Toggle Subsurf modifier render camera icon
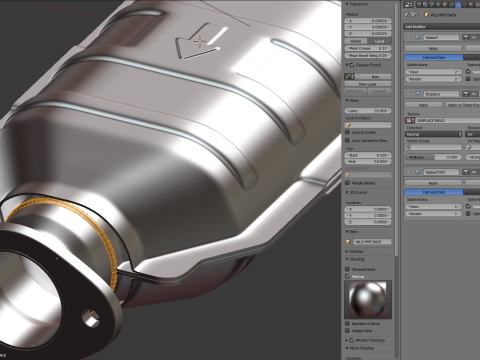Screen dimensions: 480x360 tap(465, 37)
